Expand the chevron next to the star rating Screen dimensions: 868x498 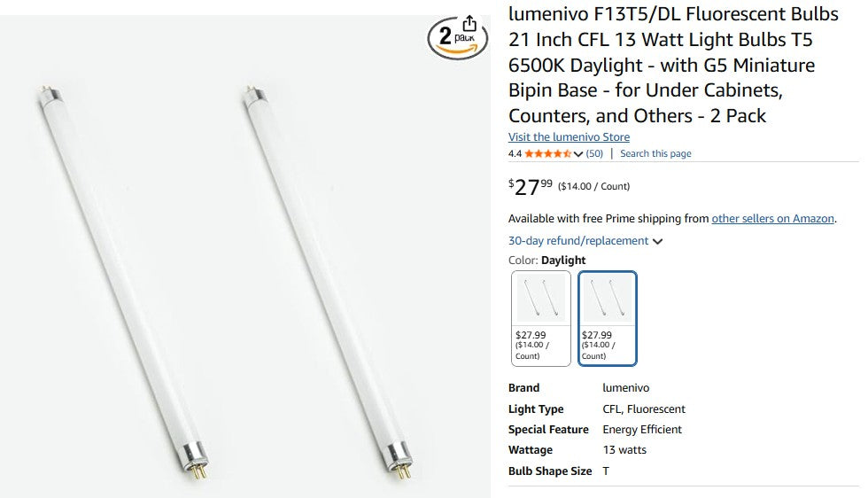point(578,154)
